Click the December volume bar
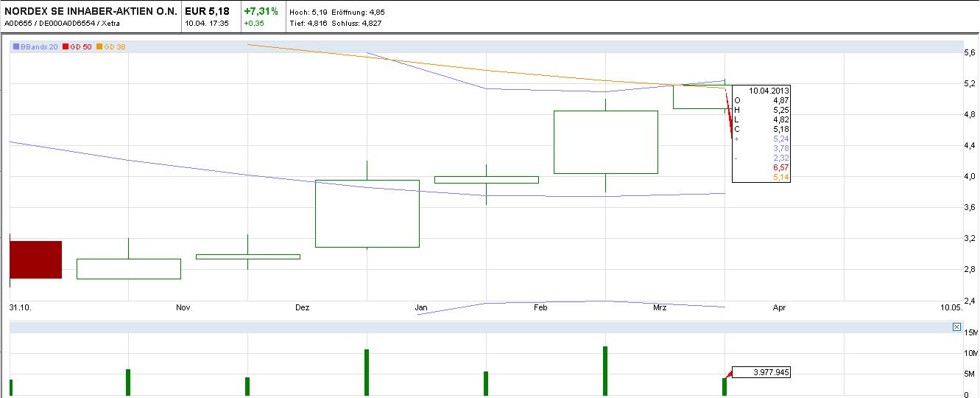The image size is (980, 398). pos(367,372)
